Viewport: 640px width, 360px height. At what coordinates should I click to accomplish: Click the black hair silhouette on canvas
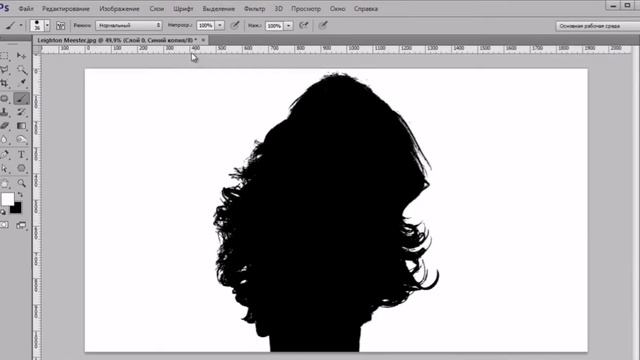click(327, 212)
